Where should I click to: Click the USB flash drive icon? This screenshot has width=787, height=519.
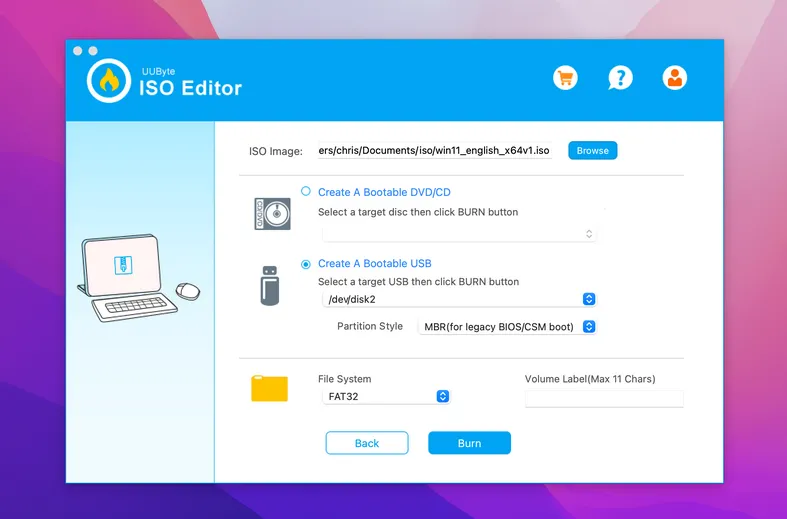click(270, 286)
